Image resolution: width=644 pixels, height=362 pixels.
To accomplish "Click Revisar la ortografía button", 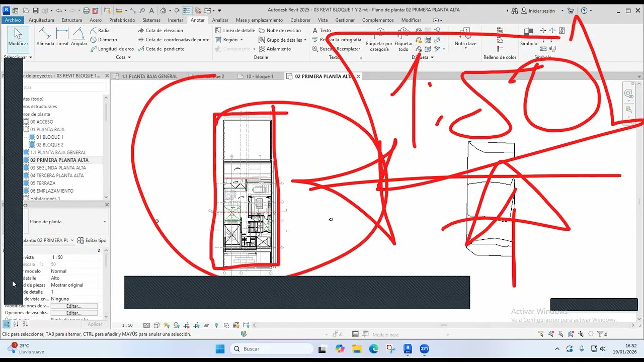I will [336, 40].
